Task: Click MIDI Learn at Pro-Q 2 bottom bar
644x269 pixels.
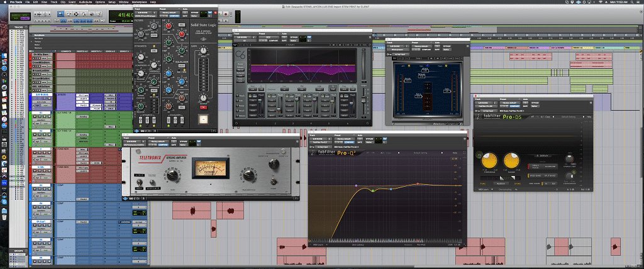Action: (x=318, y=244)
